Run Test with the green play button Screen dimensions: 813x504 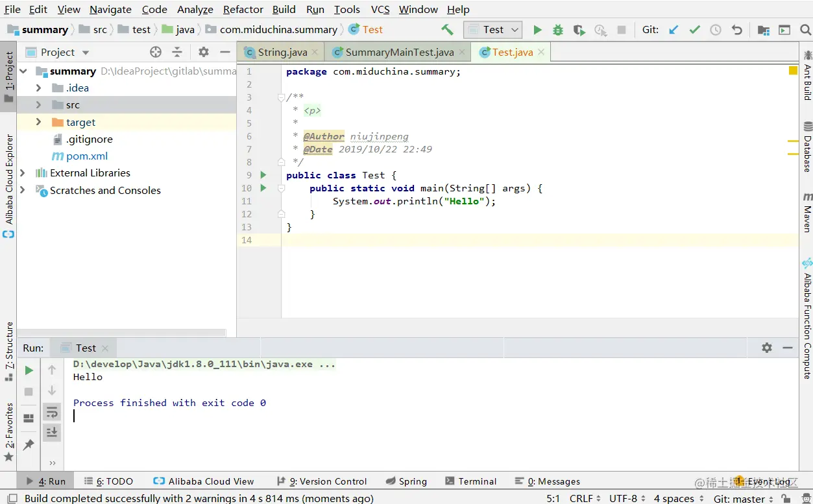537,30
